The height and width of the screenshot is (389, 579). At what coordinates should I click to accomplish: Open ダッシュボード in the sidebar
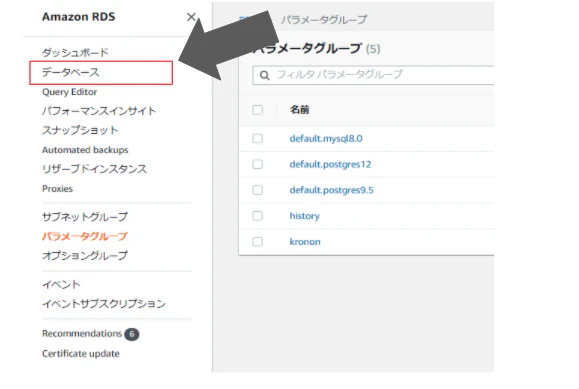(75, 52)
